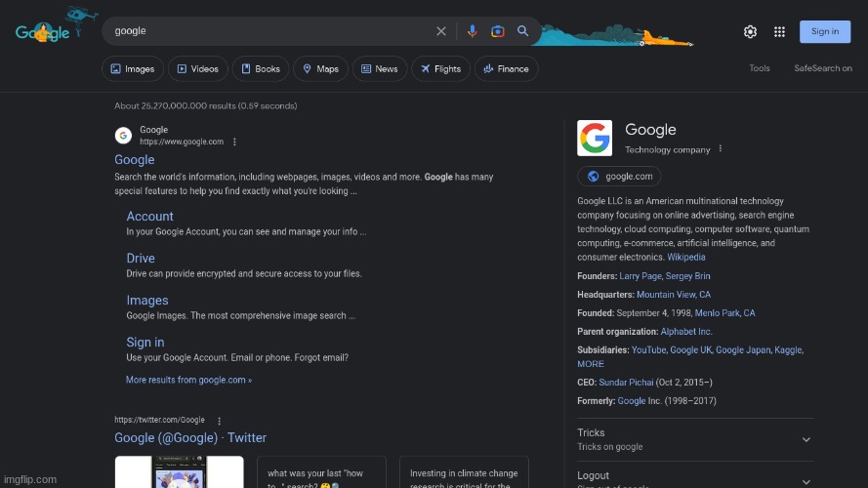The height and width of the screenshot is (488, 868).
Task: Click the microphone voice search icon
Action: [473, 31]
